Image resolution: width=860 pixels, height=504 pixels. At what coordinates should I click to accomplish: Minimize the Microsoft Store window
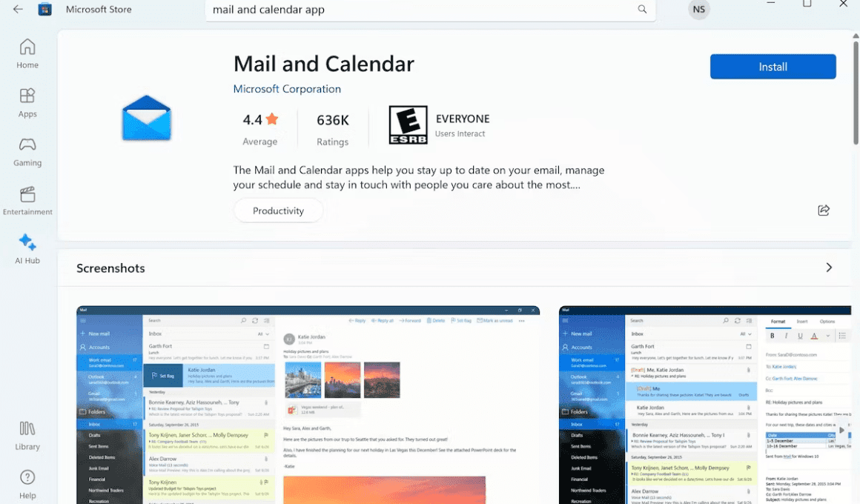pos(770,4)
